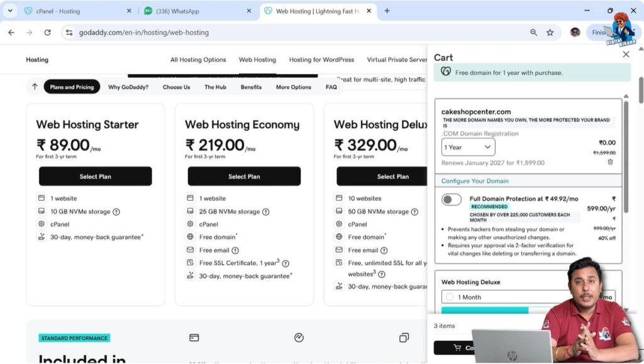
Task: Reload the GoDaddy page
Action: [47, 33]
